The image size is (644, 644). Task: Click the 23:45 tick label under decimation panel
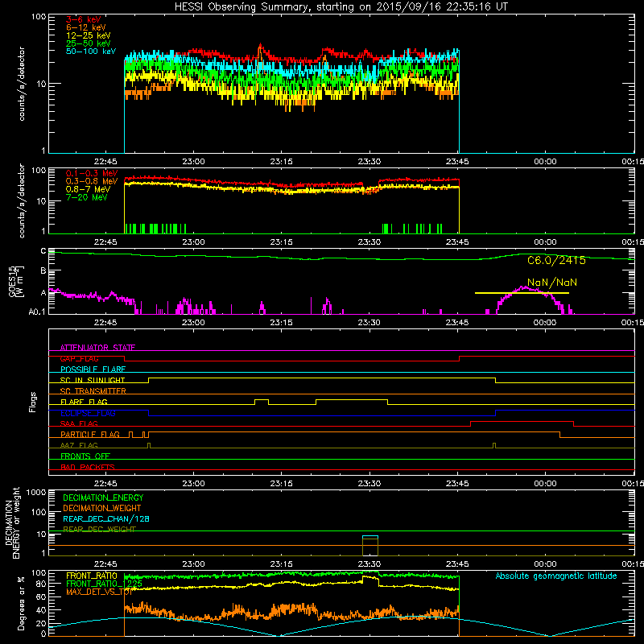point(457,564)
